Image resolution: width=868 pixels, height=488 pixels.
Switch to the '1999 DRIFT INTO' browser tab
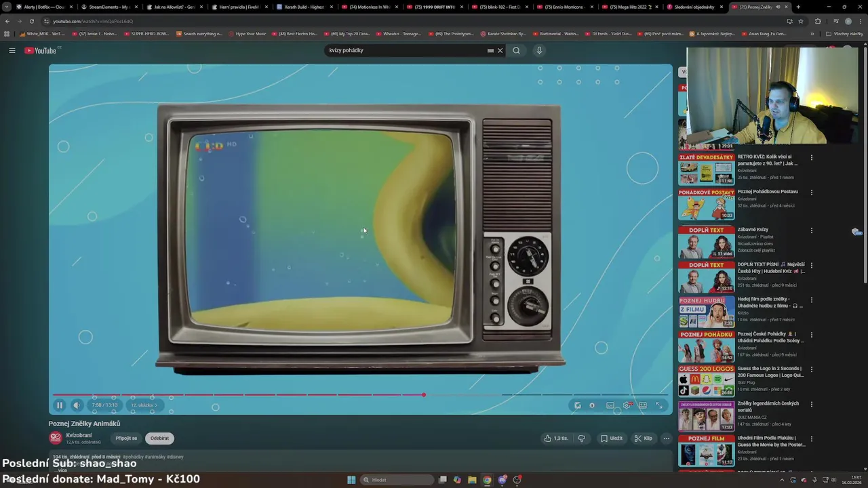point(434,7)
